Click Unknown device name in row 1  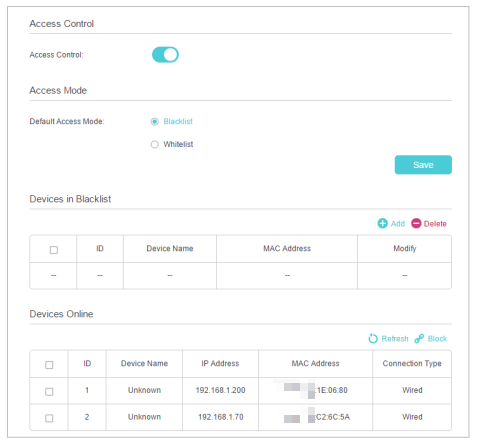(x=144, y=390)
